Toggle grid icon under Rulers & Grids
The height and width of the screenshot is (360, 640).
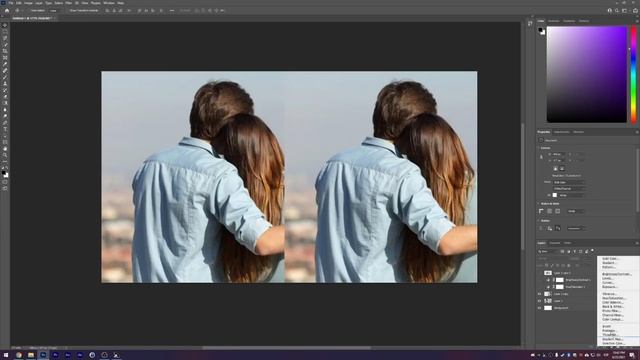[x=549, y=211]
